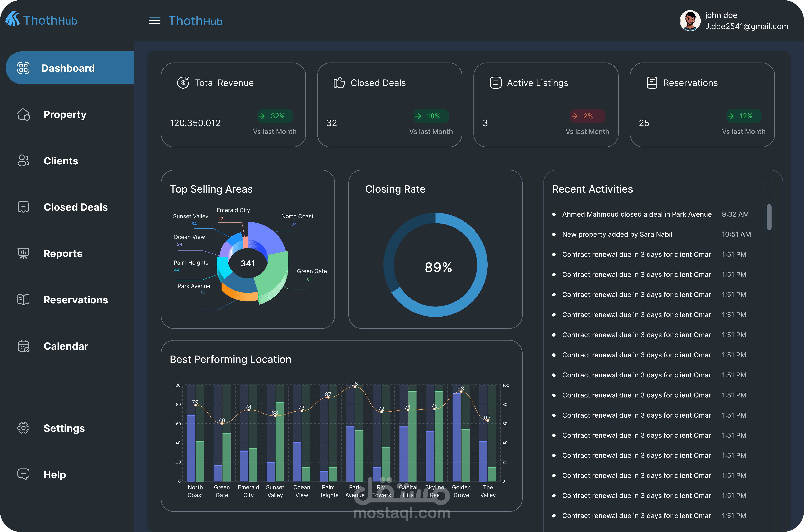Click the Closed Deals thumbs-up icon

click(x=339, y=82)
